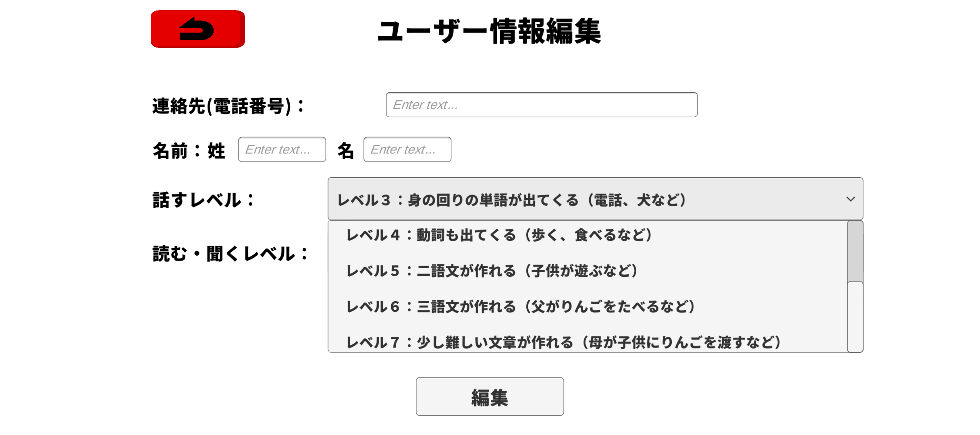The height and width of the screenshot is (435, 980).
Task: Click the dropdown list scrollbar thumb
Action: pyautogui.click(x=855, y=251)
